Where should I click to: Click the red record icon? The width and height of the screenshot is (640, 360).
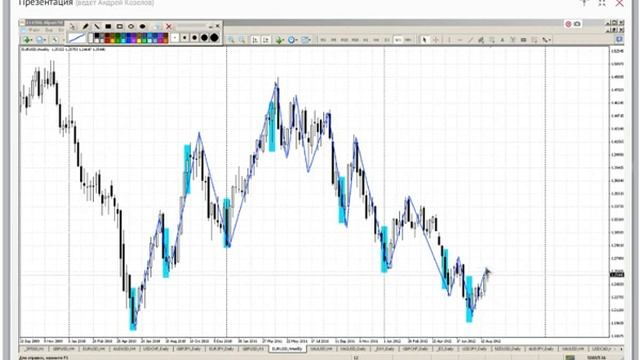click(x=568, y=24)
